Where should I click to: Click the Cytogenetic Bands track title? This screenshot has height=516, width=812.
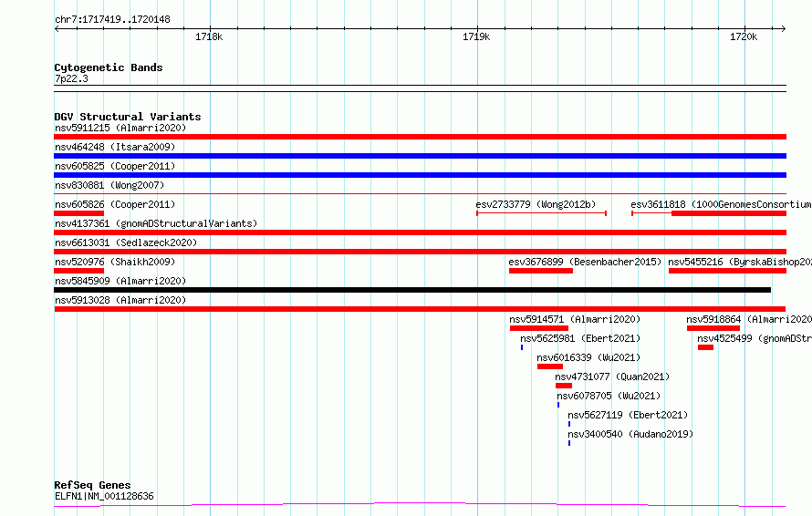click(x=109, y=67)
